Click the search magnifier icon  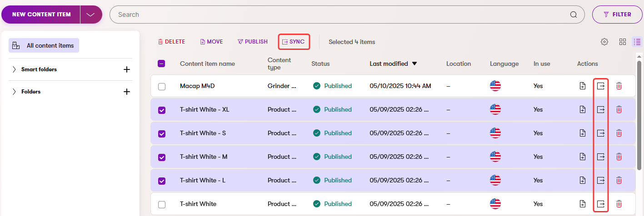[x=574, y=15]
